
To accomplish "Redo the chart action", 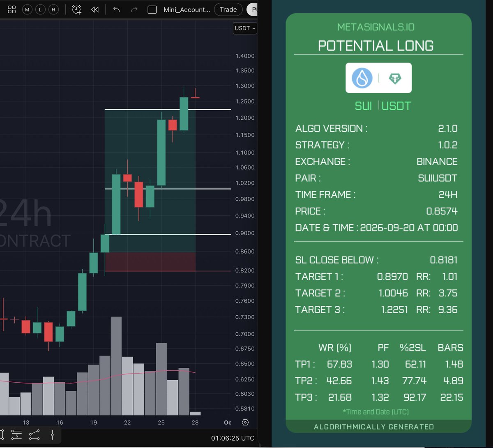I will [x=134, y=9].
